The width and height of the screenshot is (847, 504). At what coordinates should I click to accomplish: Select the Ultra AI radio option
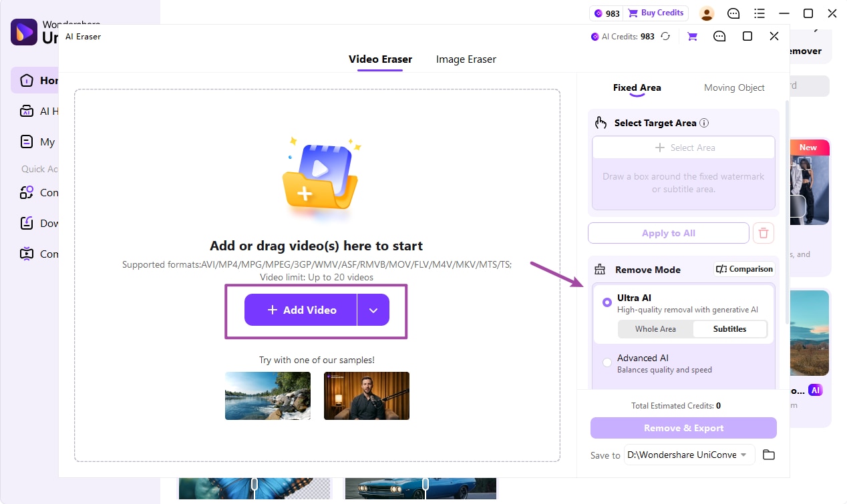click(x=607, y=302)
